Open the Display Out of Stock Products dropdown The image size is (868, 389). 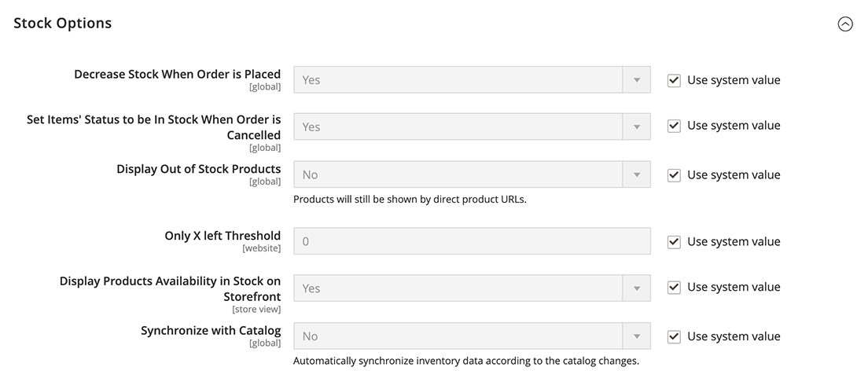472,174
